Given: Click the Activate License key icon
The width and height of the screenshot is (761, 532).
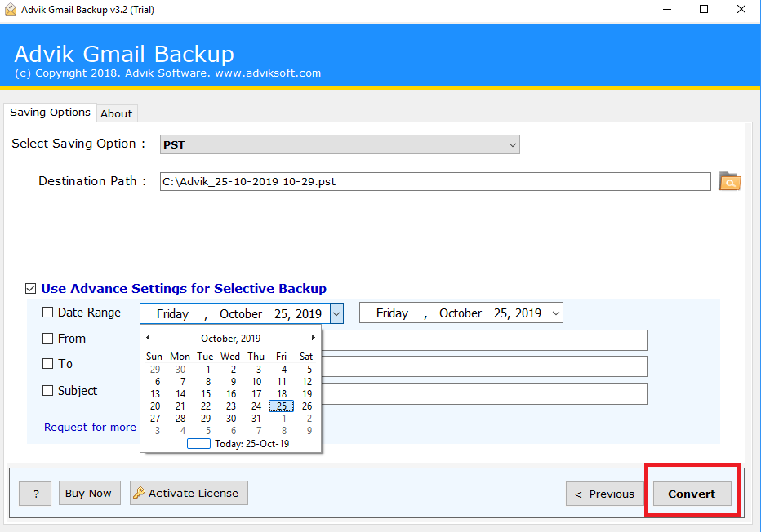Looking at the screenshot, I should [x=140, y=493].
